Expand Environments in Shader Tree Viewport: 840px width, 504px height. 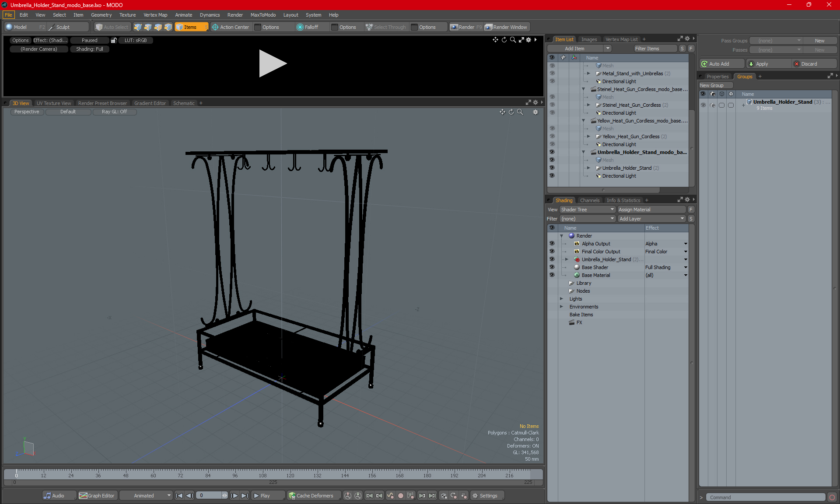pyautogui.click(x=561, y=307)
